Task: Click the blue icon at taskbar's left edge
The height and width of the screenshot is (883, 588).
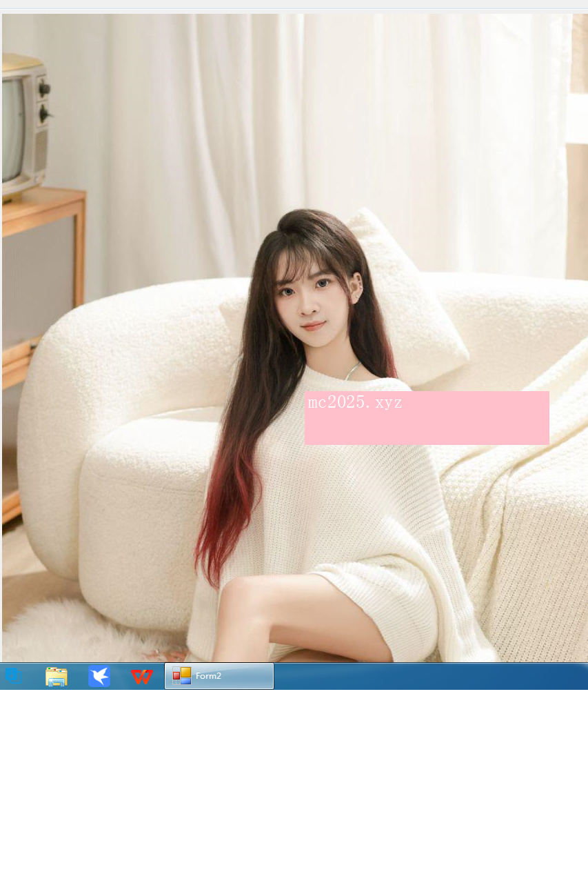Action: (x=13, y=676)
